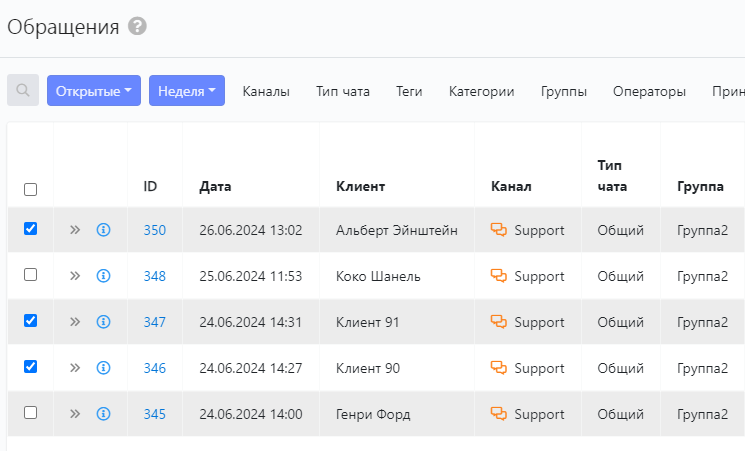This screenshot has width=745, height=451.
Task: Open the Неделя period dropdown
Action: (187, 90)
